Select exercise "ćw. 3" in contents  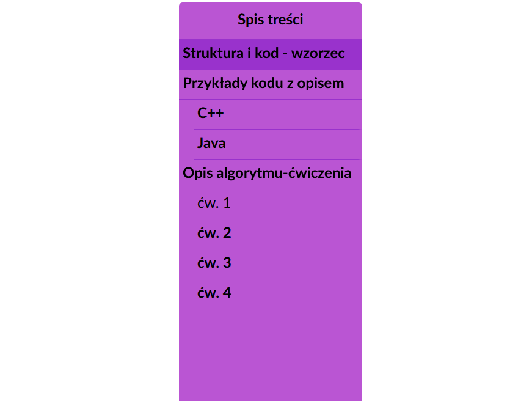[x=214, y=263]
